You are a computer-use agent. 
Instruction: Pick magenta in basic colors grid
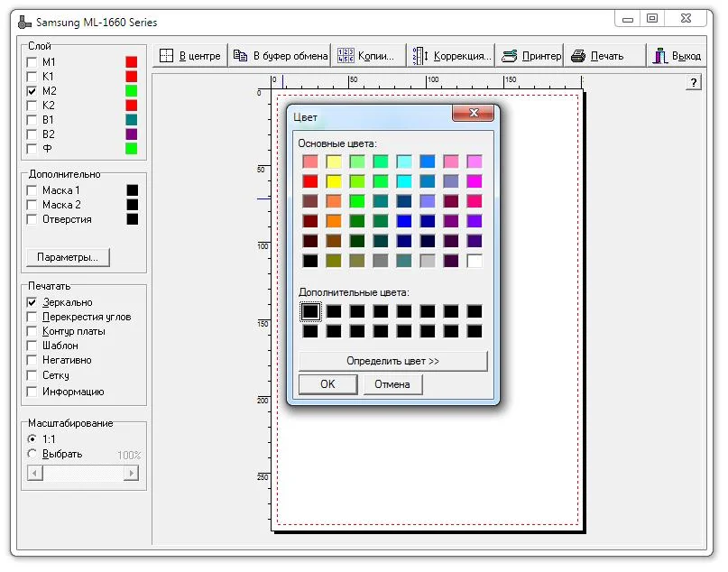tap(474, 181)
